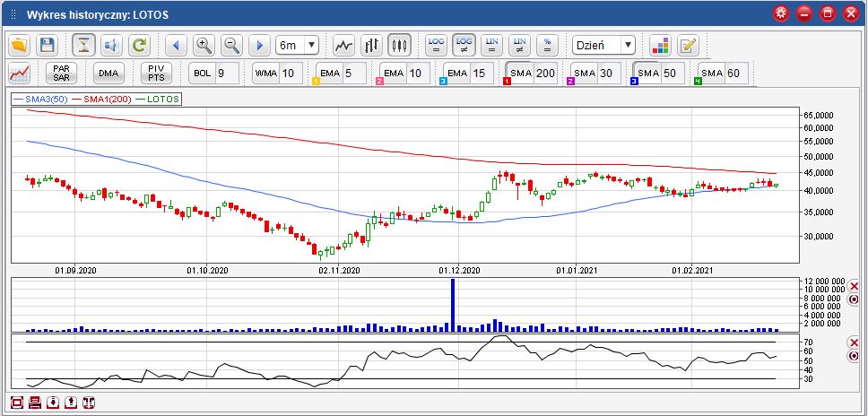
Task: Open the color palette settings icon
Action: click(x=660, y=45)
